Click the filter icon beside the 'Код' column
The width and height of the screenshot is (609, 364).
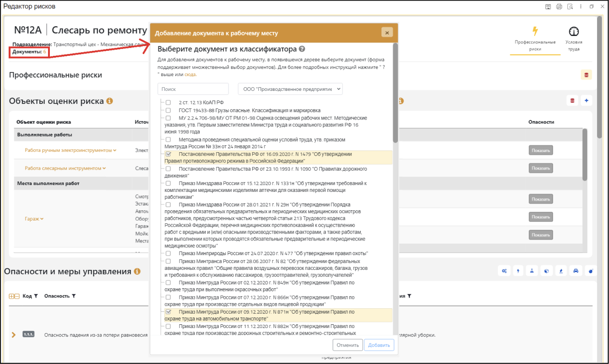tap(36, 296)
